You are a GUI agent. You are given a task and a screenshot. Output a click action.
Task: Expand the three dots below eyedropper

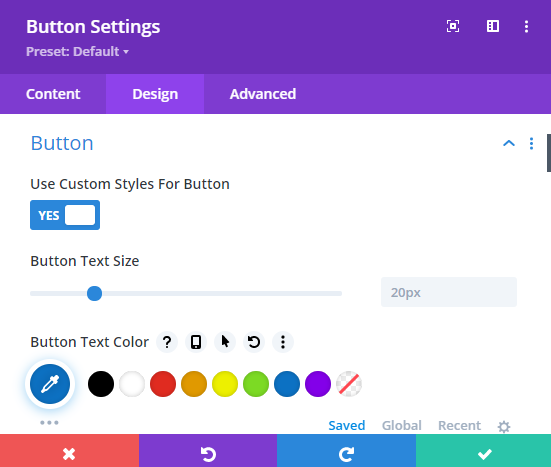pyautogui.click(x=49, y=422)
